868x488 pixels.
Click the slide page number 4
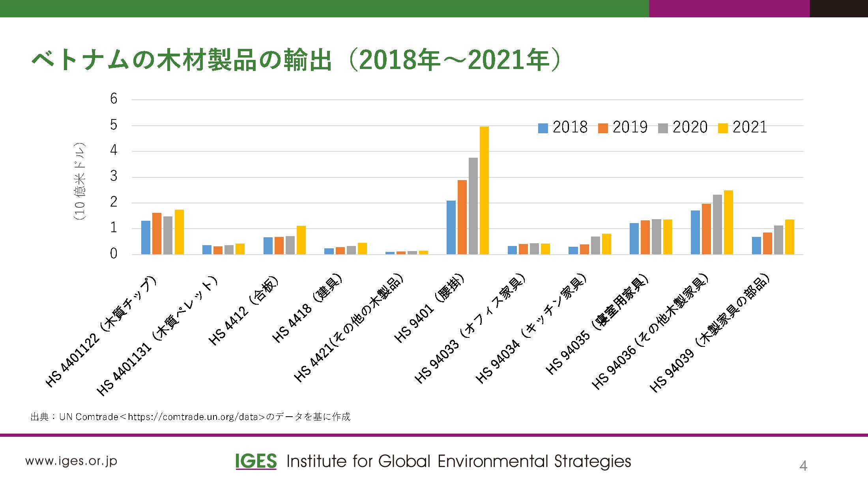point(803,466)
